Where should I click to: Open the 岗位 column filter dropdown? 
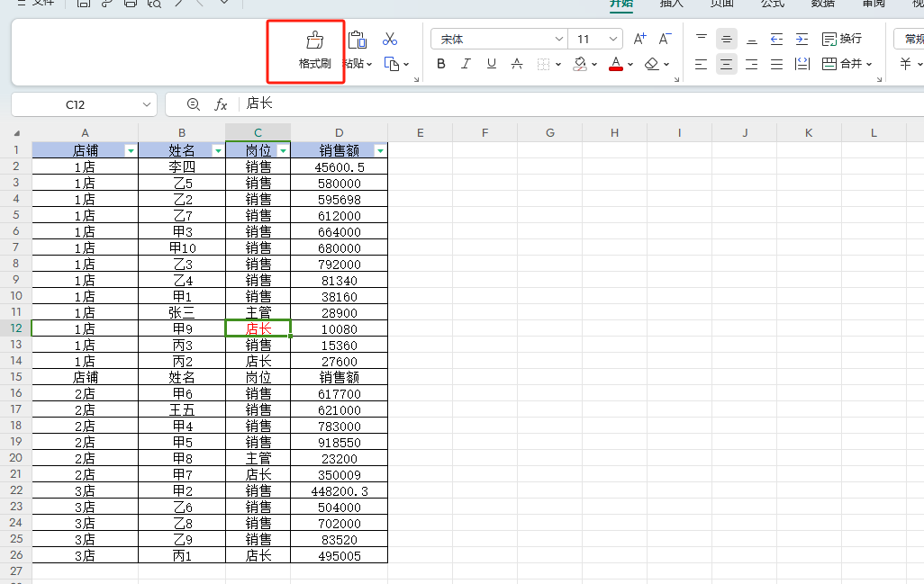click(284, 150)
